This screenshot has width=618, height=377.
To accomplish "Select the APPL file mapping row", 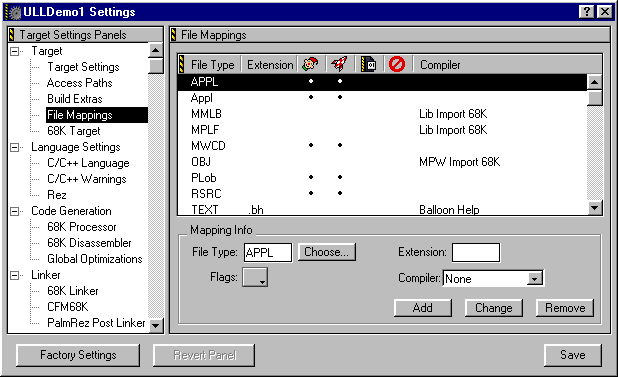I will [382, 82].
